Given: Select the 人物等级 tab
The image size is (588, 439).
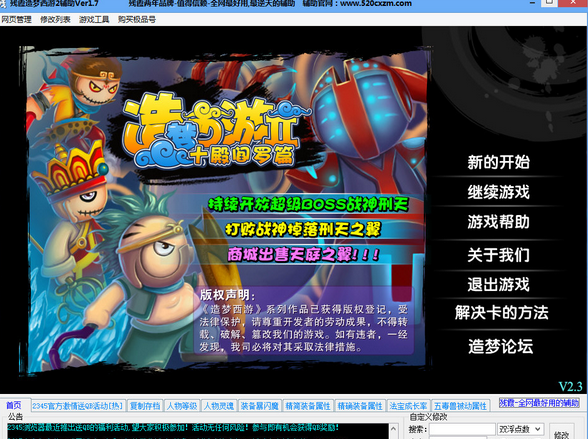Looking at the screenshot, I should click(182, 406).
